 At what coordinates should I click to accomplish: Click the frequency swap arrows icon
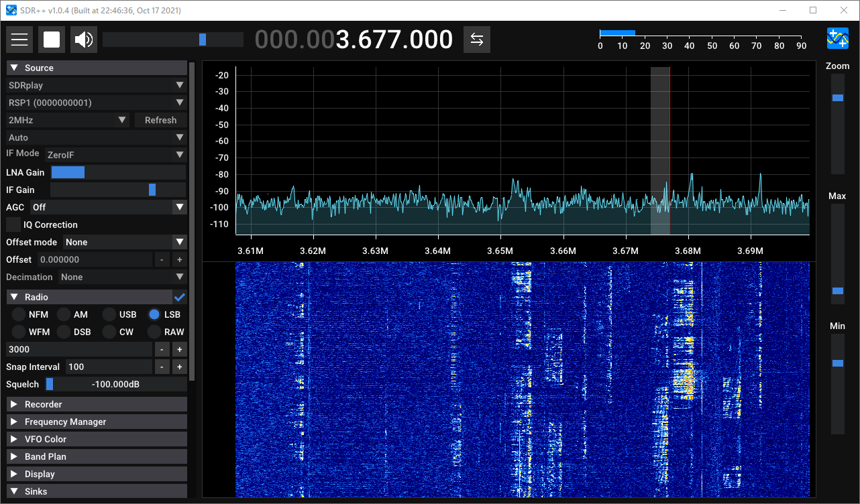[476, 39]
